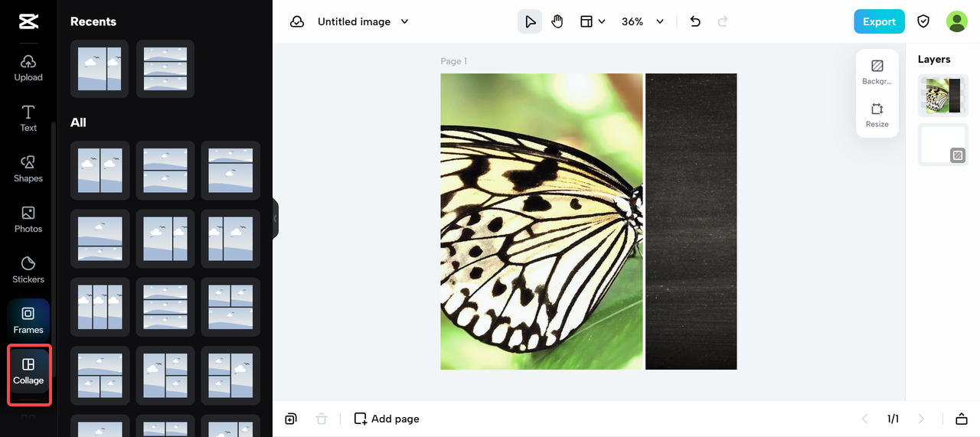Click the Page 1 label
This screenshot has width=980, height=437.
(x=453, y=61)
